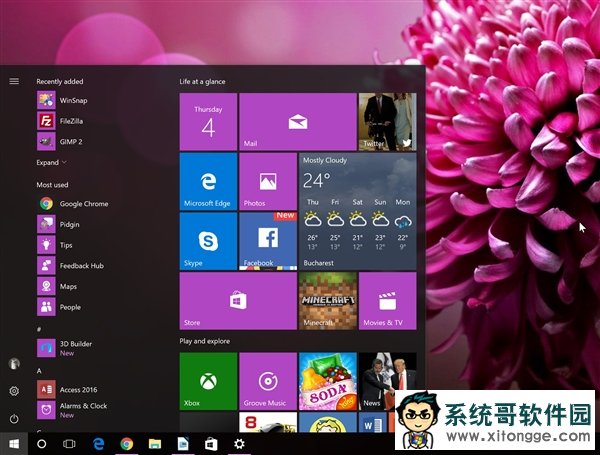The image size is (600, 455).
Task: Click the Recently added heading
Action: pos(60,82)
